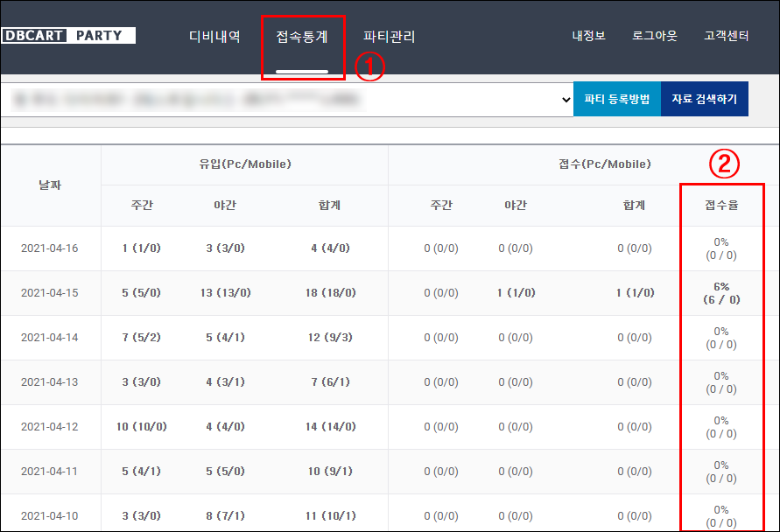Screen dimensions: 780x532
Task: Click the DBCART PARTY logo
Action: (68, 36)
